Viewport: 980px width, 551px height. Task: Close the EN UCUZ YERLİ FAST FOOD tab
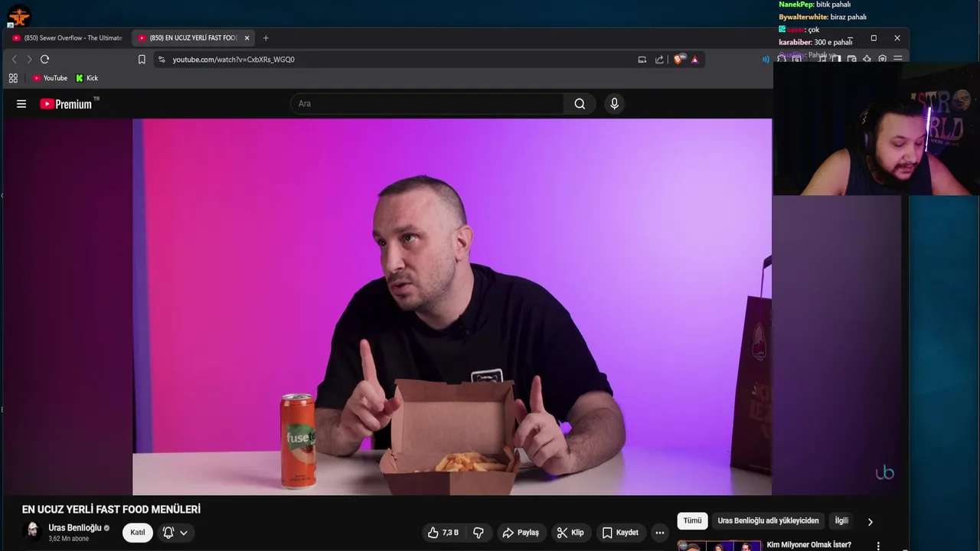[247, 37]
